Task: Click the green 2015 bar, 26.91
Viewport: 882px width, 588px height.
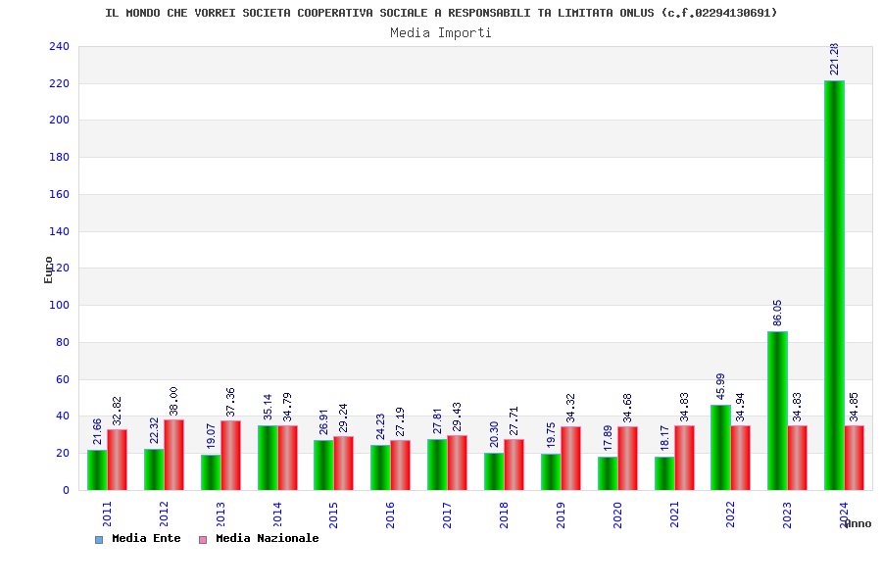Action: point(324,465)
